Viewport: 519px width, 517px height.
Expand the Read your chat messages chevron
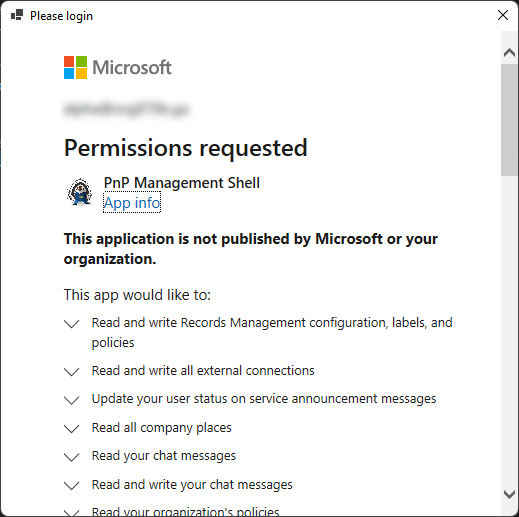[71, 457]
